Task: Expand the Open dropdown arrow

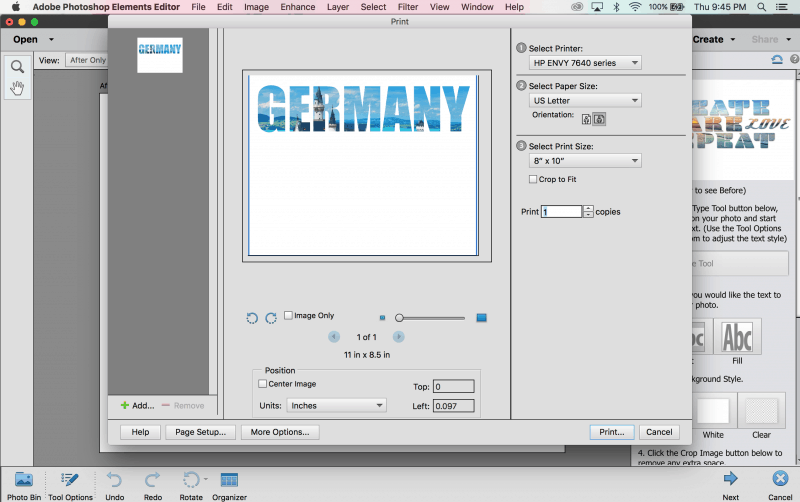Action: coord(51,39)
